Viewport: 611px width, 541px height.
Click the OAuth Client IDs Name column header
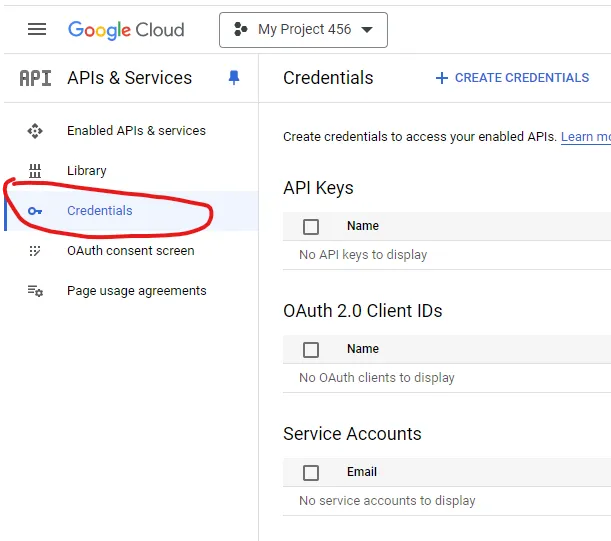[x=363, y=348]
